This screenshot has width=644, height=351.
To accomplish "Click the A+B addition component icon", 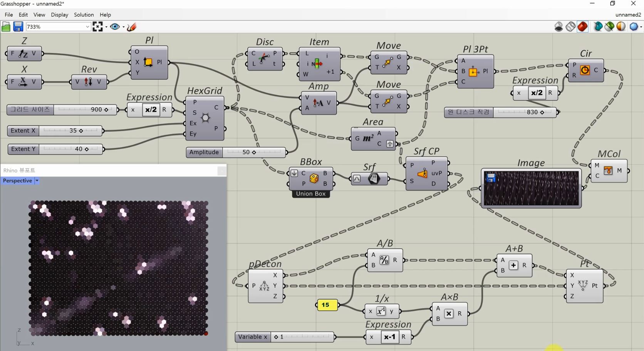I will 513,265.
